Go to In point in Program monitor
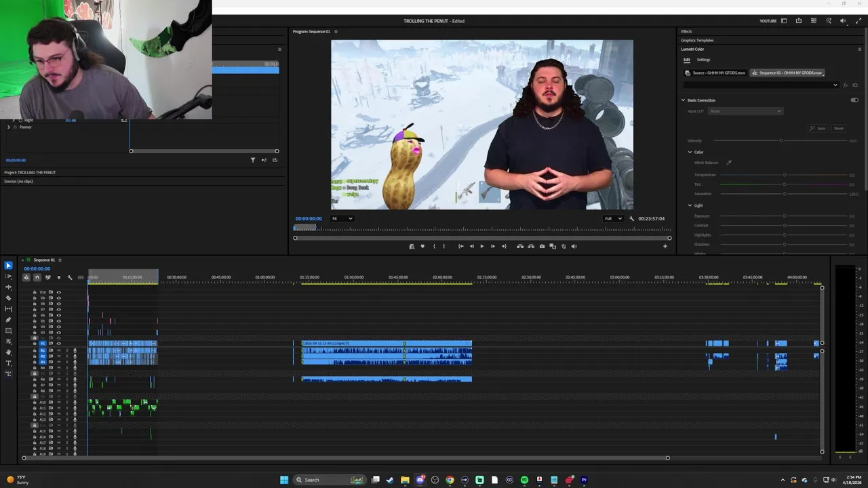Viewport: 868px width, 488px height. (x=460, y=246)
